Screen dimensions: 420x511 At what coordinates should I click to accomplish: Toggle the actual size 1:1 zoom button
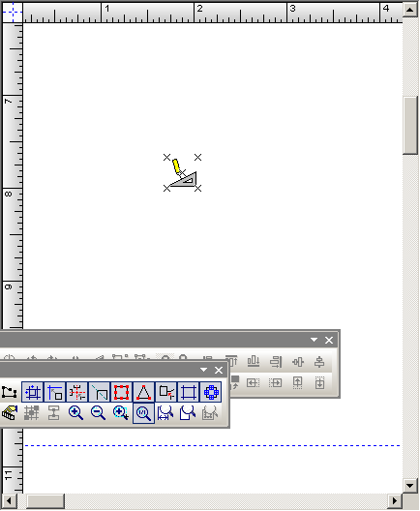click(x=143, y=413)
